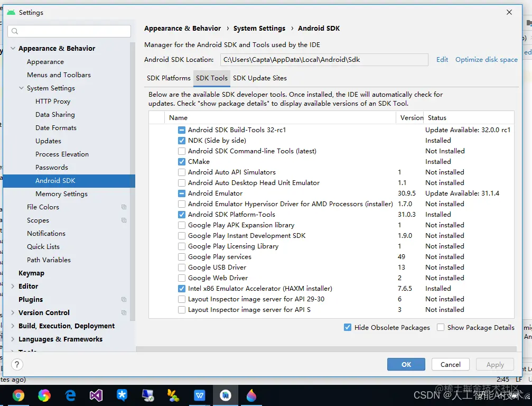Click project-level icon beside Plugins

point(124,299)
